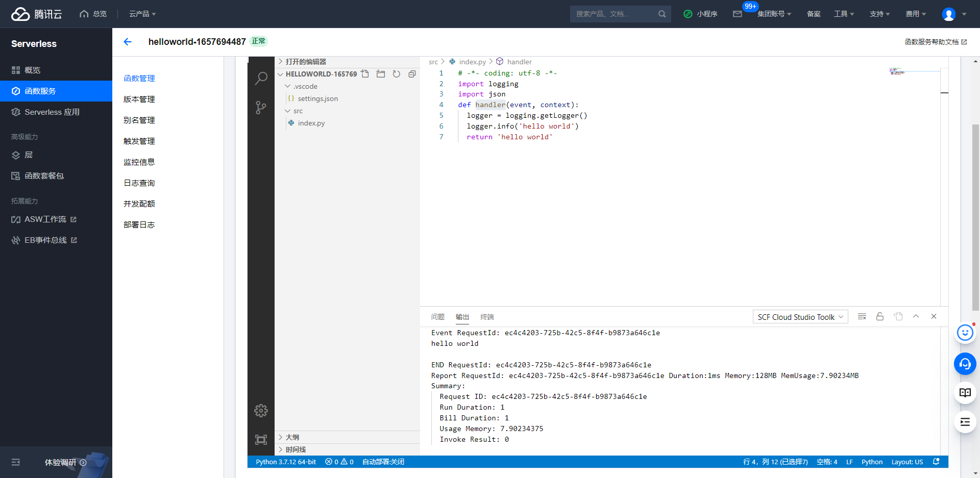Viewport: 980px width, 478px height.
Task: Collapse the Serverless sidebar with the bottom icon
Action: tap(16, 462)
